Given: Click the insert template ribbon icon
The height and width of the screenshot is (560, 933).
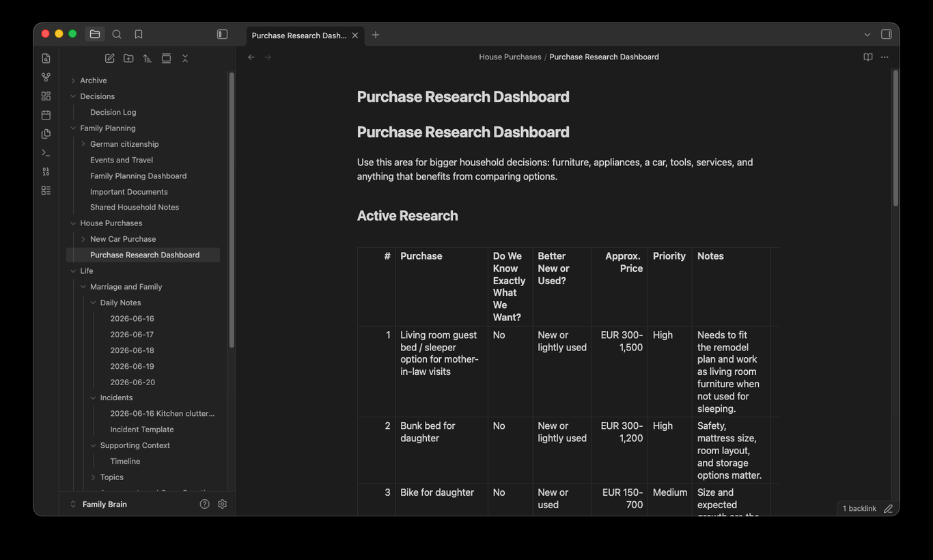Looking at the screenshot, I should [x=46, y=134].
